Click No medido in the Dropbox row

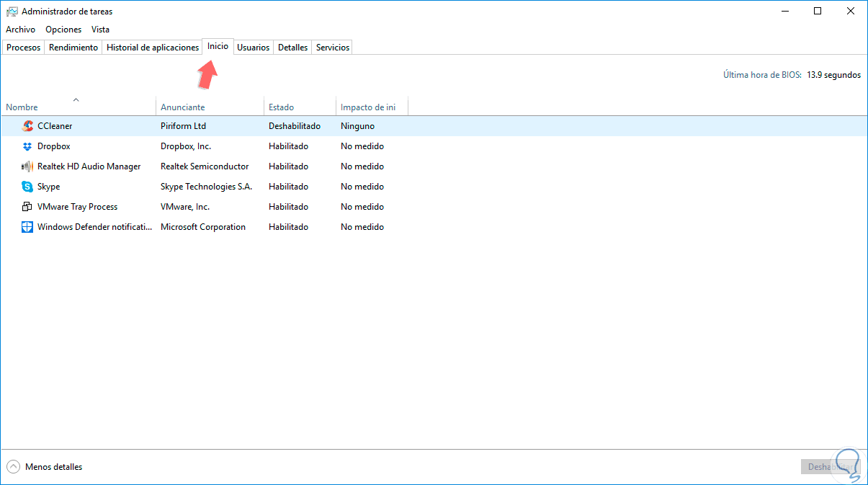(362, 146)
